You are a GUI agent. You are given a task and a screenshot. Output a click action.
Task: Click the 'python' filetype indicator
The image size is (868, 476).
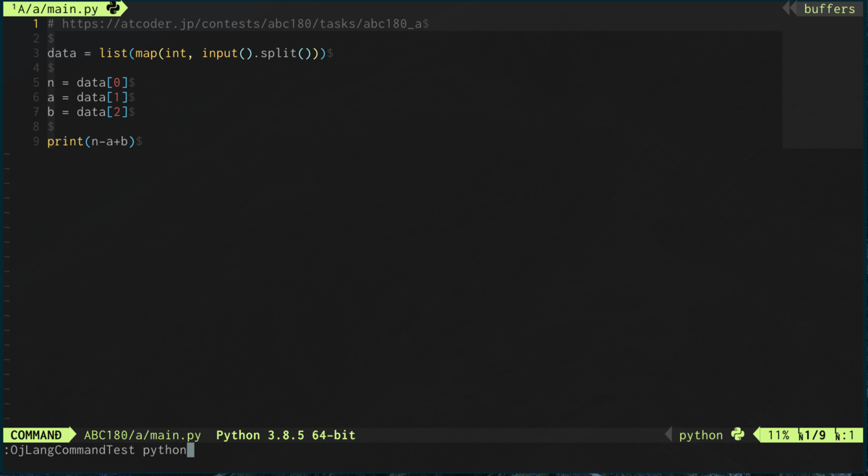tap(701, 435)
